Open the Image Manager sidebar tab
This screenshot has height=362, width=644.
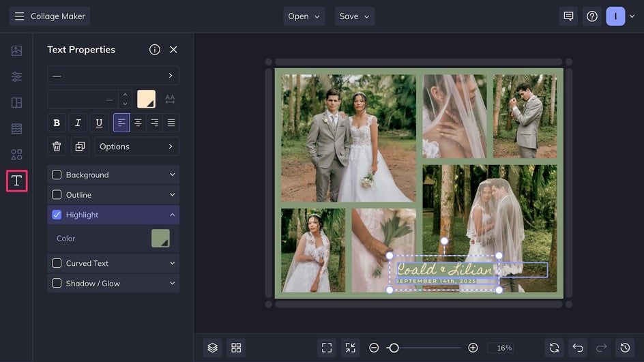(x=17, y=50)
